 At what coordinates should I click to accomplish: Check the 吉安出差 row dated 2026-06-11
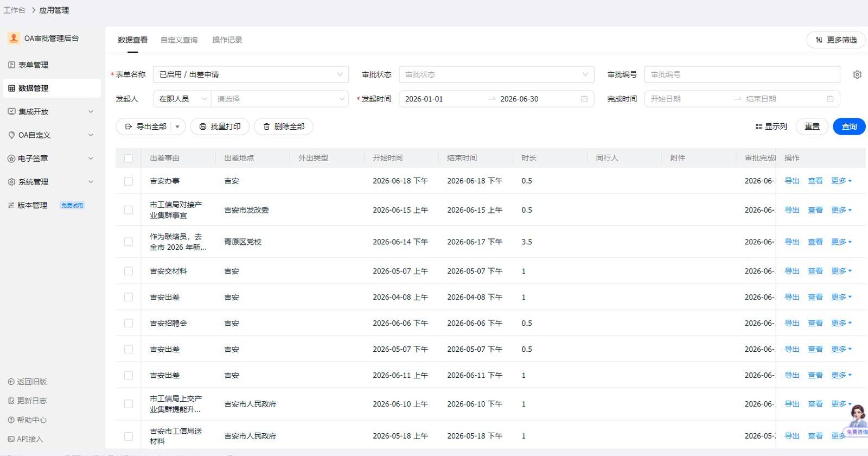pyautogui.click(x=129, y=375)
